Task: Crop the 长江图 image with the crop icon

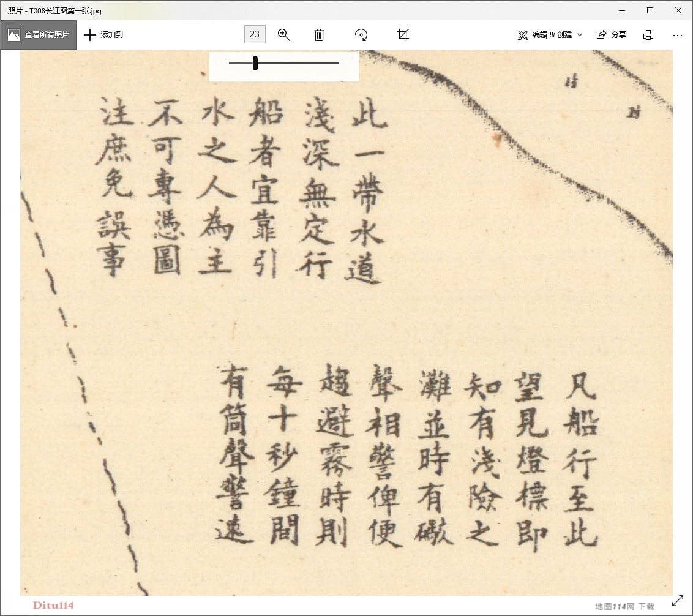Action: [x=402, y=35]
